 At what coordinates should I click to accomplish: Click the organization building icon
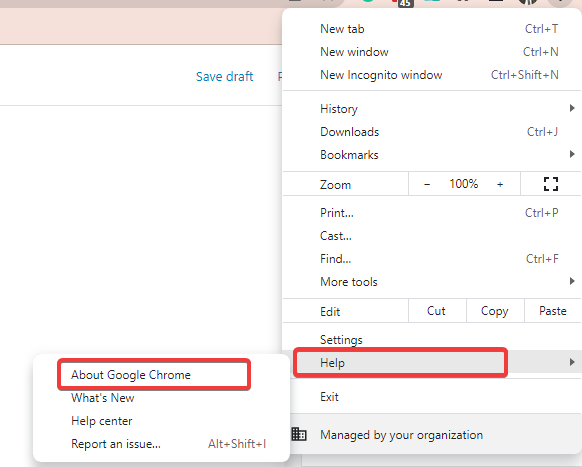pos(299,434)
